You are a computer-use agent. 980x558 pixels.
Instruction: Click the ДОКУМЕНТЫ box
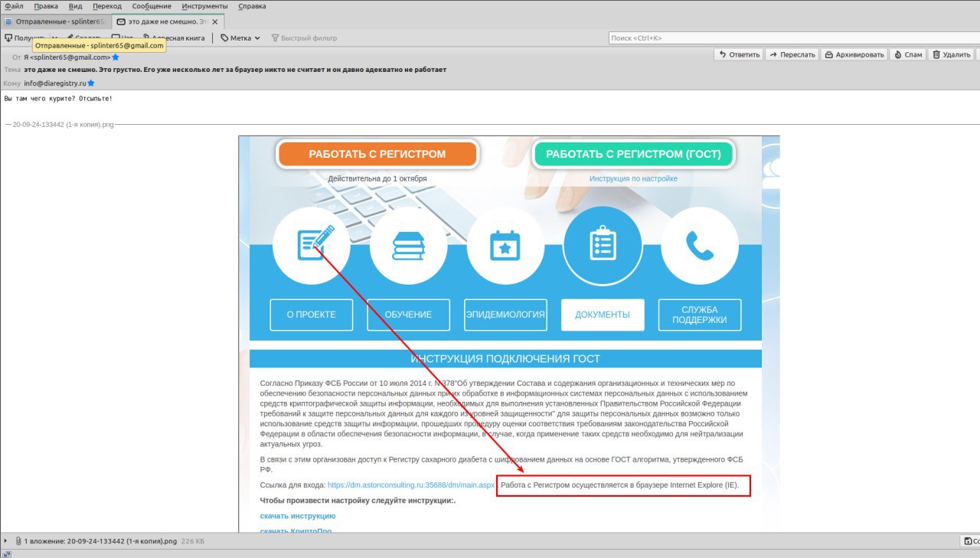(x=603, y=315)
